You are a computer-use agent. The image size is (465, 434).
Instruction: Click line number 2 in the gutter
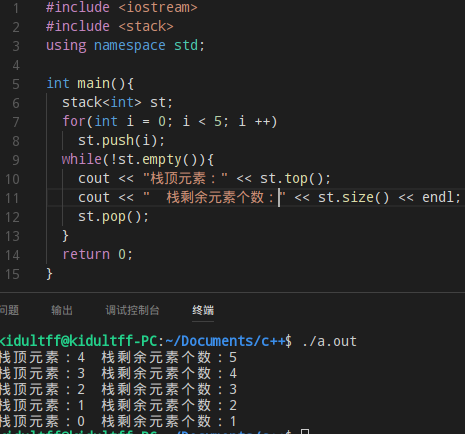coord(16,27)
